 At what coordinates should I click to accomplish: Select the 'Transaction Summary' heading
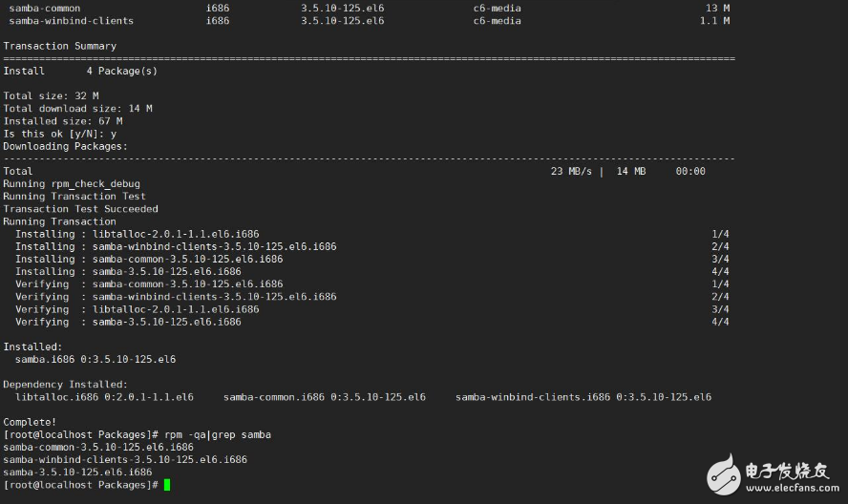coord(59,46)
